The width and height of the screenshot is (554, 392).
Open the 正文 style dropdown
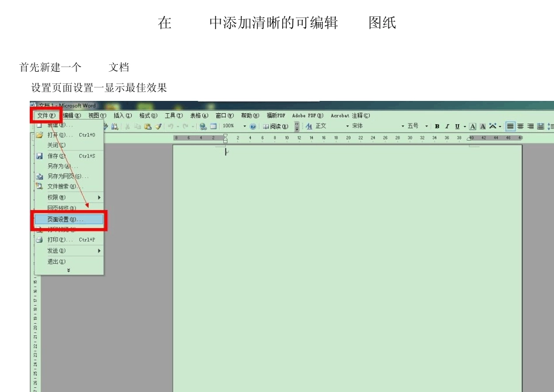pos(348,126)
